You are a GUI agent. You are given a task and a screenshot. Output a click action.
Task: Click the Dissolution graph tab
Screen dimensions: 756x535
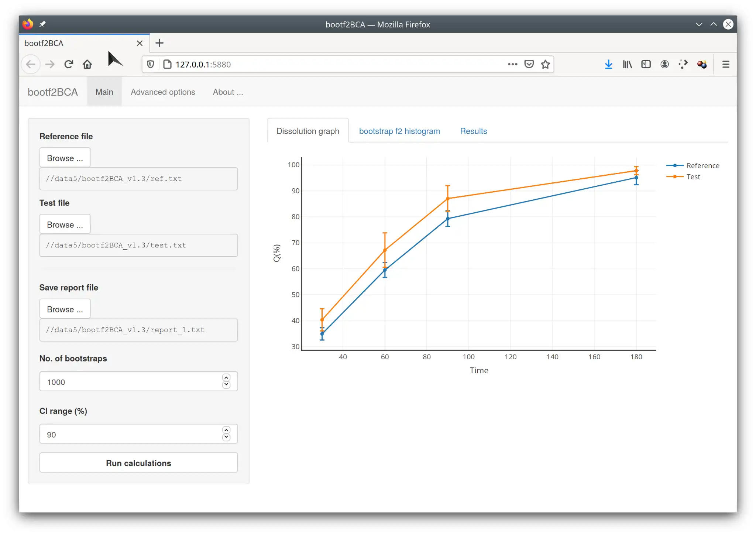pos(307,130)
